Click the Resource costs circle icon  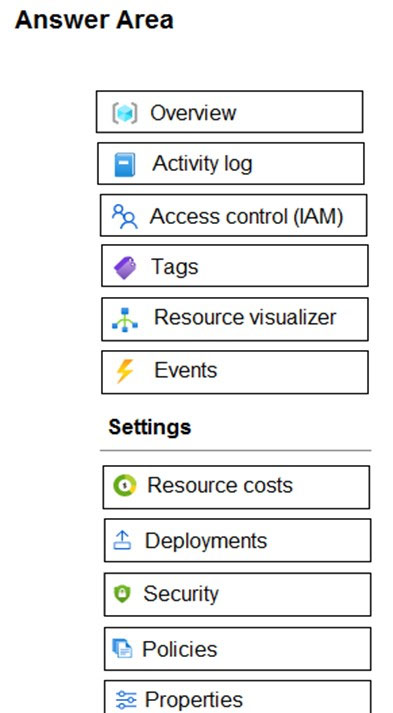click(x=125, y=485)
